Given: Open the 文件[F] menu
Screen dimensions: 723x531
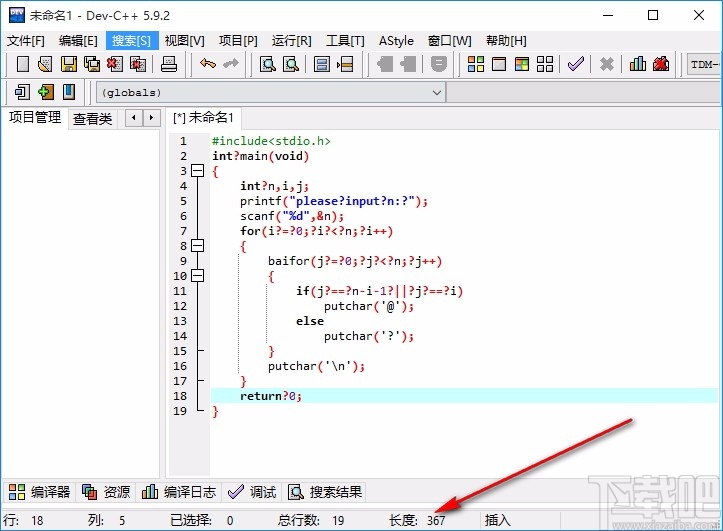Looking at the screenshot, I should click(26, 41).
